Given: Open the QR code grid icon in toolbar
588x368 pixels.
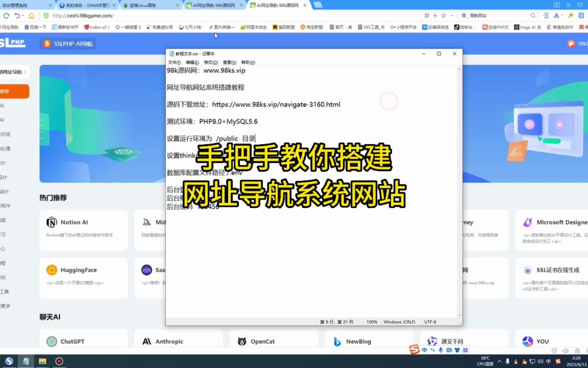Looking at the screenshot, I should tap(427, 15).
